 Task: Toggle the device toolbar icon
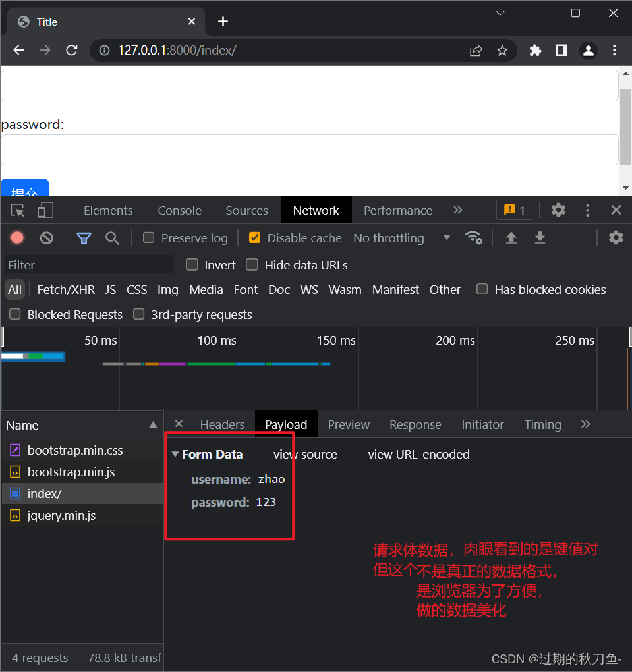click(45, 210)
